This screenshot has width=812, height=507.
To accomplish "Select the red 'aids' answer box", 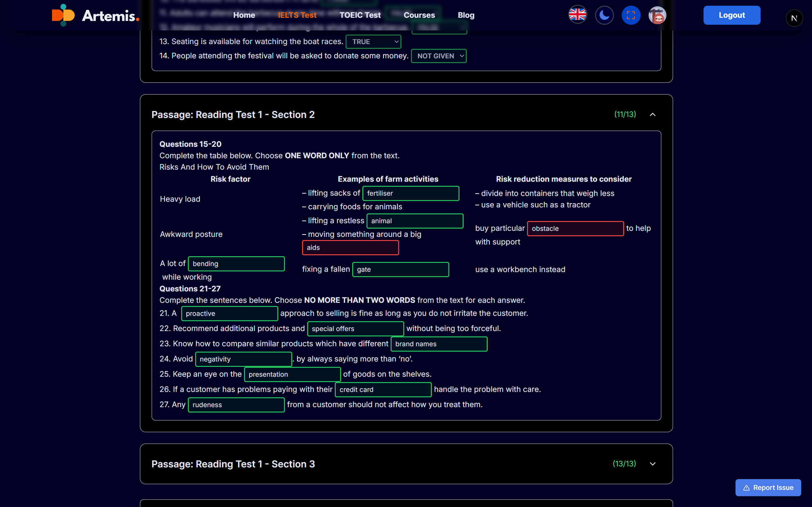I will [x=350, y=248].
